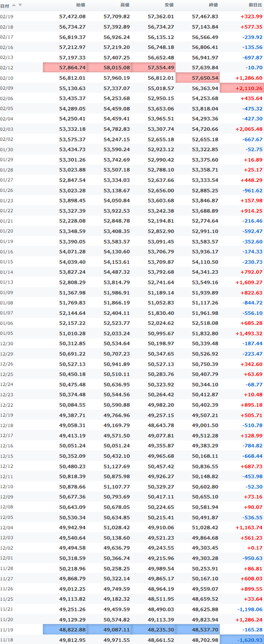
Task: Click the 前日比 column header
Action: (255, 5)
